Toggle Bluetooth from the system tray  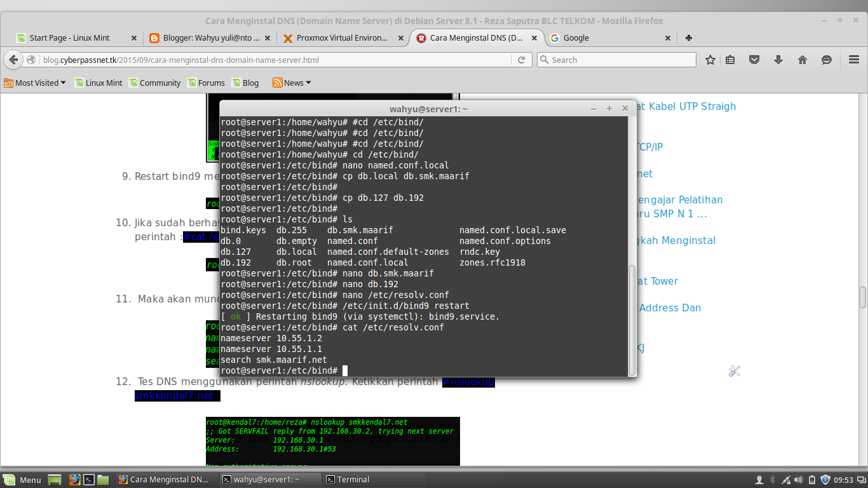[772, 479]
